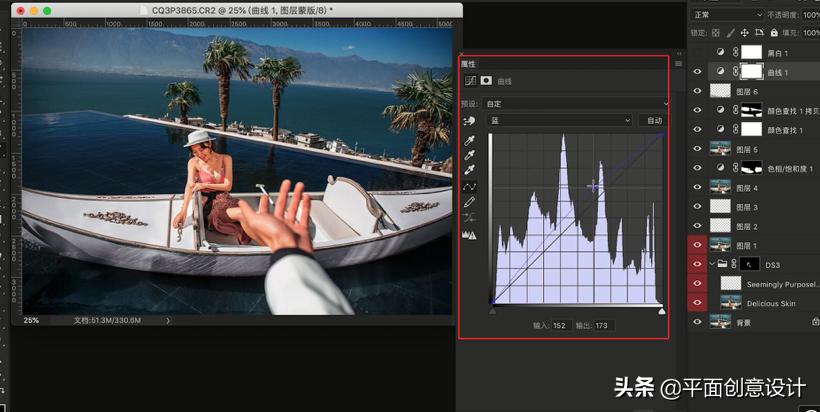Click adjustment icon of 黑白 1 layer
Viewport: 820px width, 412px height.
pos(721,52)
